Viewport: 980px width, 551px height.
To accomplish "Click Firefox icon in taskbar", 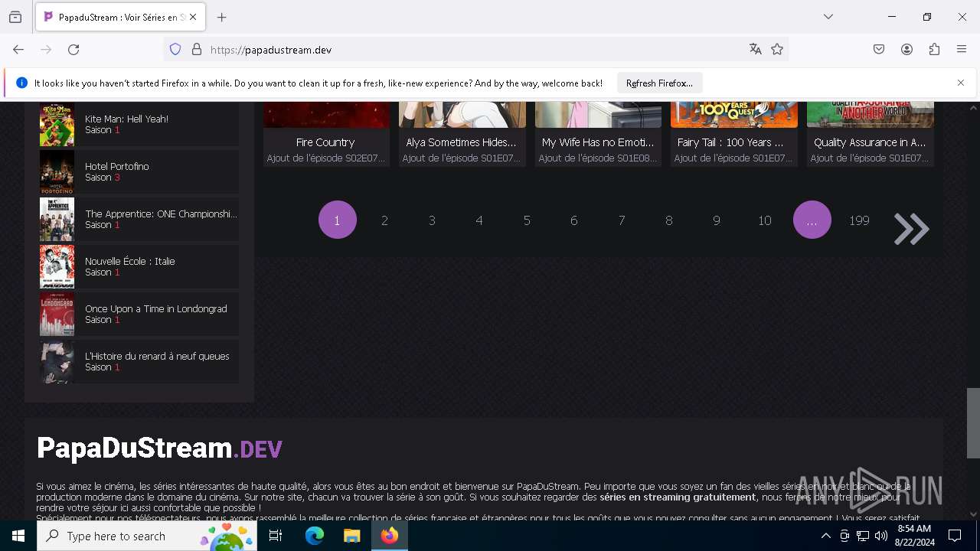I will pos(390,536).
